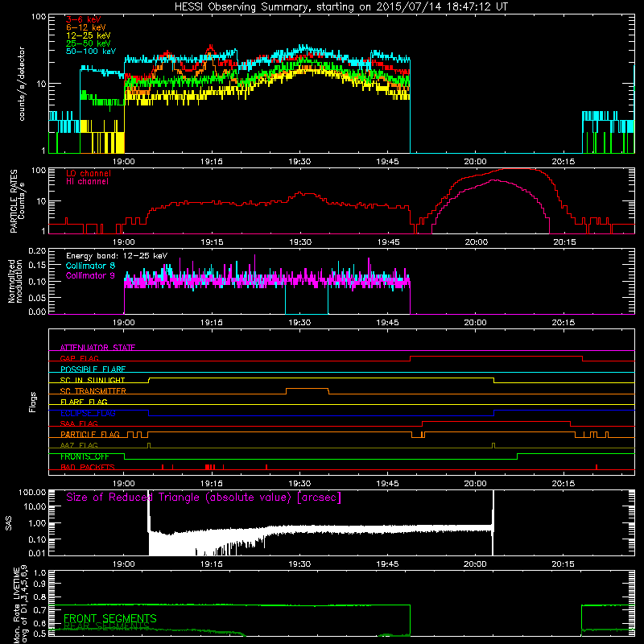Viewport: 644px width, 644px height.
Task: Click the 'SAA FLAG' label
Action: pos(79,424)
